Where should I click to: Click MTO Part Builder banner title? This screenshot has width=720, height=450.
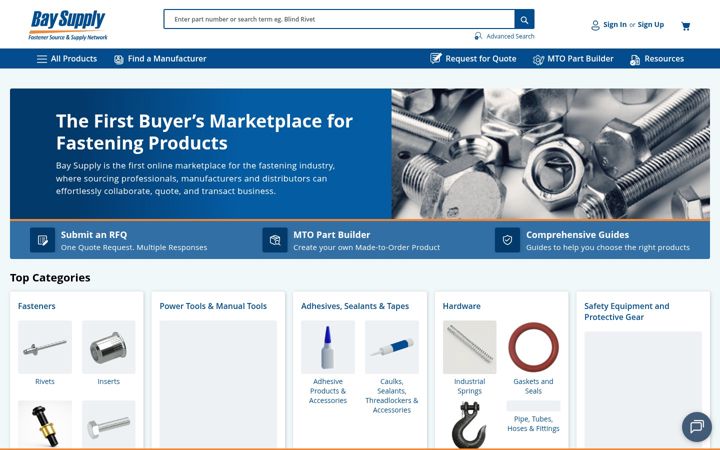[332, 235]
